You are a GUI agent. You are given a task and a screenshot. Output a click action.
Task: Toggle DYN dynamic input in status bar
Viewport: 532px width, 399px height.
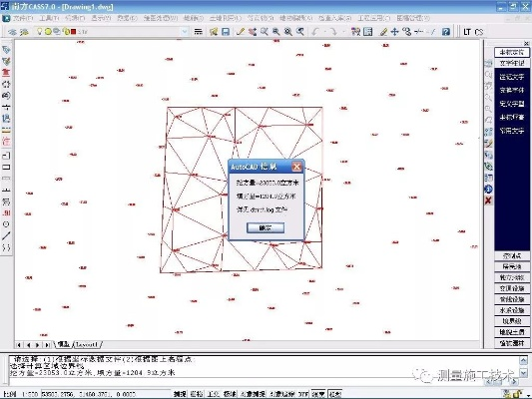click(x=303, y=394)
